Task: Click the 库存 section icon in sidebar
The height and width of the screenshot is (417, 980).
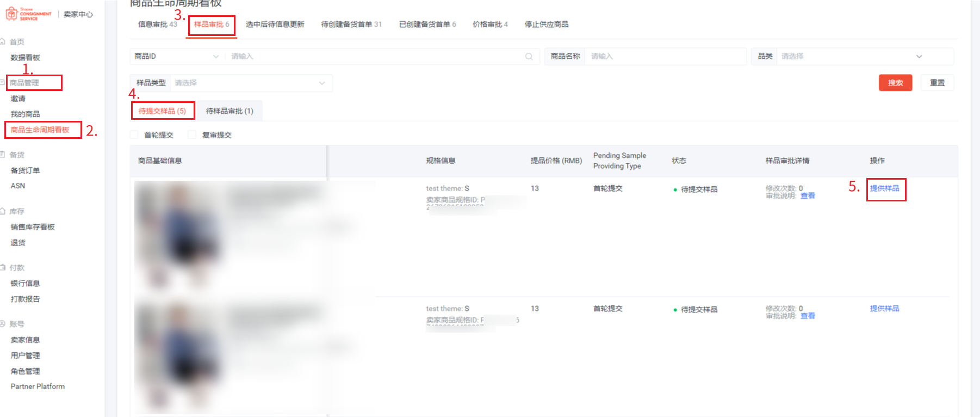Action: click(x=3, y=211)
